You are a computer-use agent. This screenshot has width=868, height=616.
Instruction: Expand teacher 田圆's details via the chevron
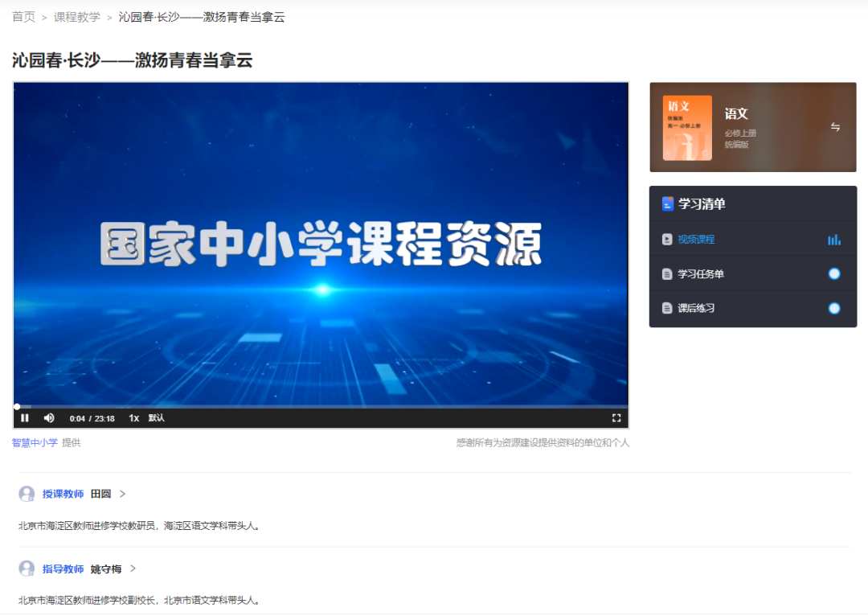[123, 493]
